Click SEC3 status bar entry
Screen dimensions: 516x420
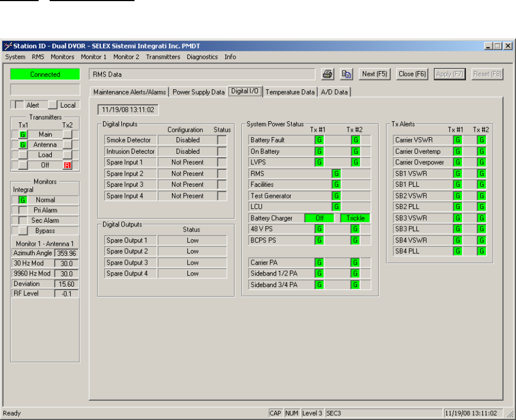point(383,413)
